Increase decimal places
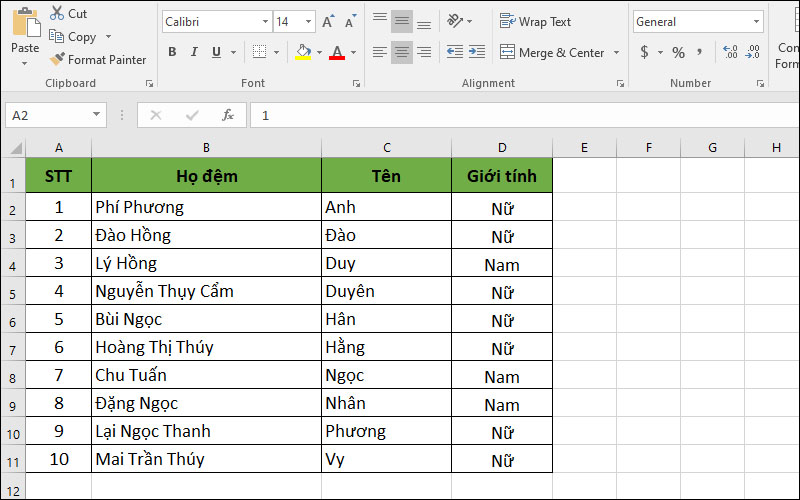Viewport: 800px width, 500px height. (x=730, y=52)
